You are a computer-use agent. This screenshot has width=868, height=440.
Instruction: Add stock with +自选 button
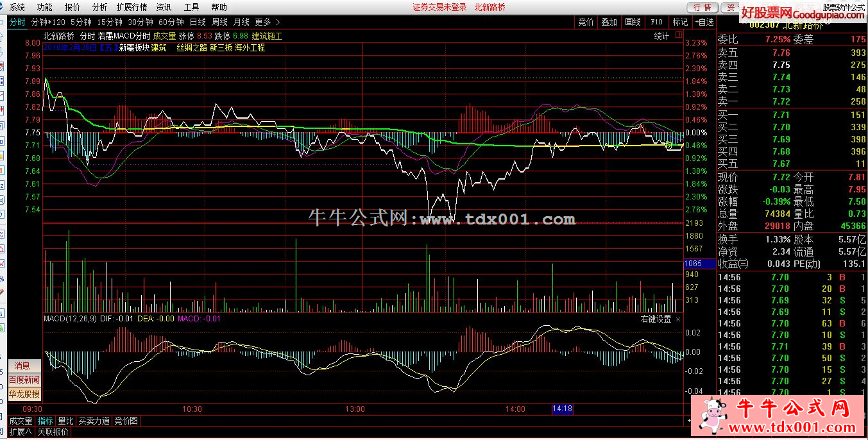(704, 22)
